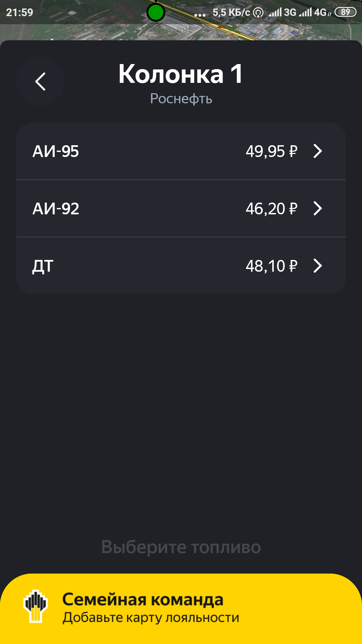Tap the back arrow button
Screen dimensions: 362x644
click(40, 82)
